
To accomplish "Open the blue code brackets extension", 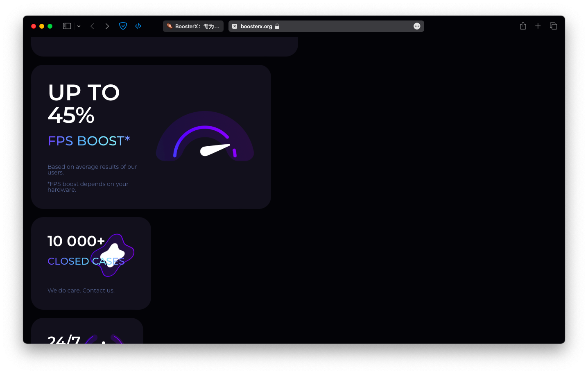I will (138, 26).
